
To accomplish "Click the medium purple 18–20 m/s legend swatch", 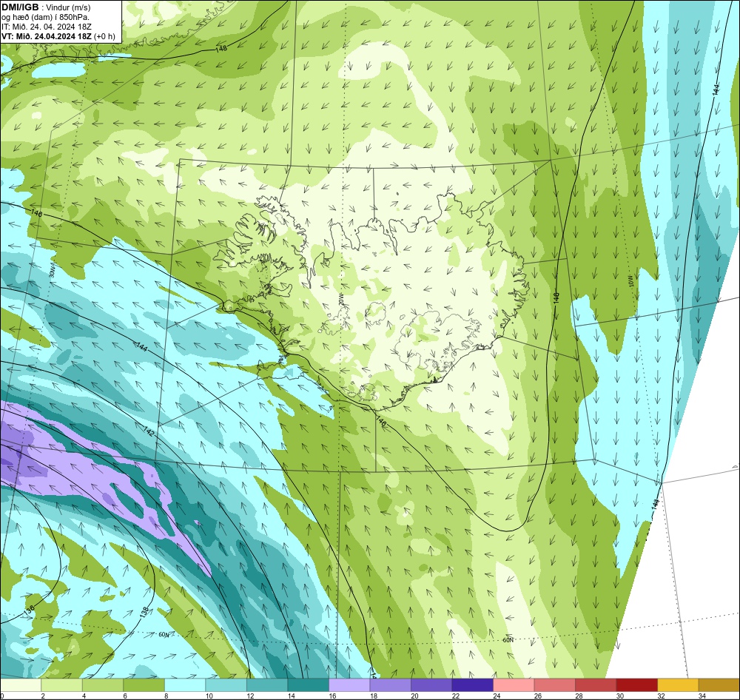I will [390, 685].
